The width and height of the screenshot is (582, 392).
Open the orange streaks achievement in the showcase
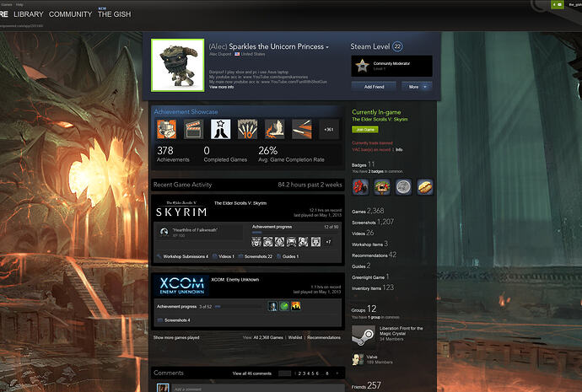tap(302, 129)
